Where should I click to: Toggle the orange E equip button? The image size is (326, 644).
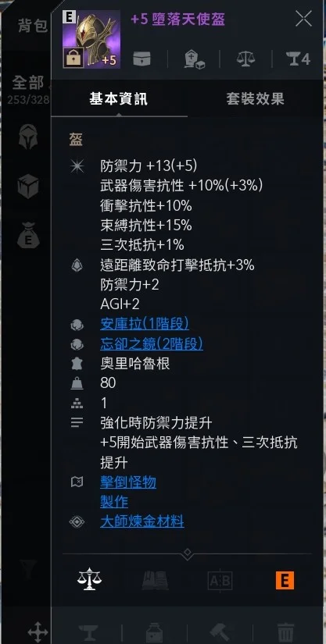click(285, 580)
